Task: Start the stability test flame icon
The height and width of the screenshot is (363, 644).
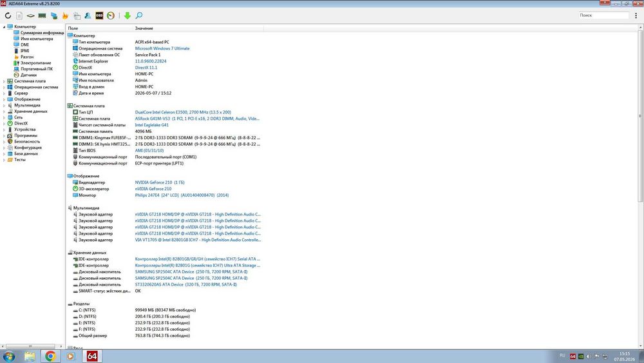Action: (x=65, y=15)
